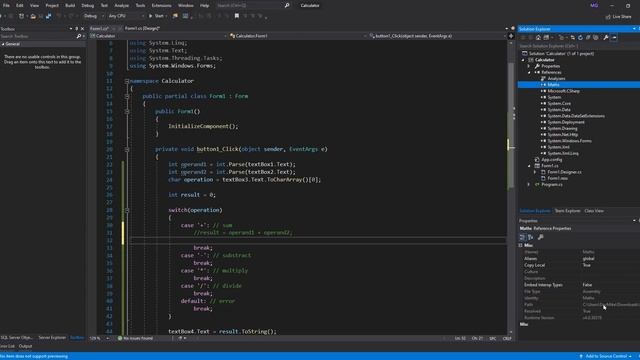Click Sync with Active Document icon
The width and height of the screenshot is (640, 360).
(x=572, y=38)
